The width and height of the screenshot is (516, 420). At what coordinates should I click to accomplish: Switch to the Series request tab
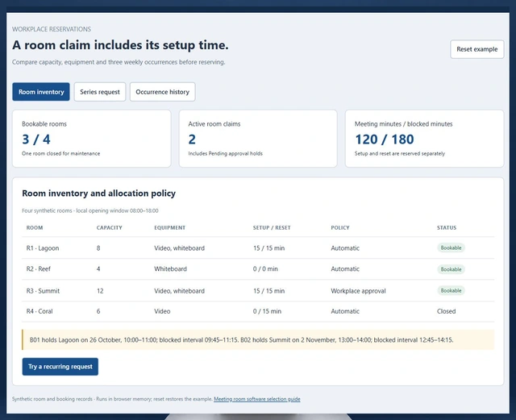tap(100, 92)
